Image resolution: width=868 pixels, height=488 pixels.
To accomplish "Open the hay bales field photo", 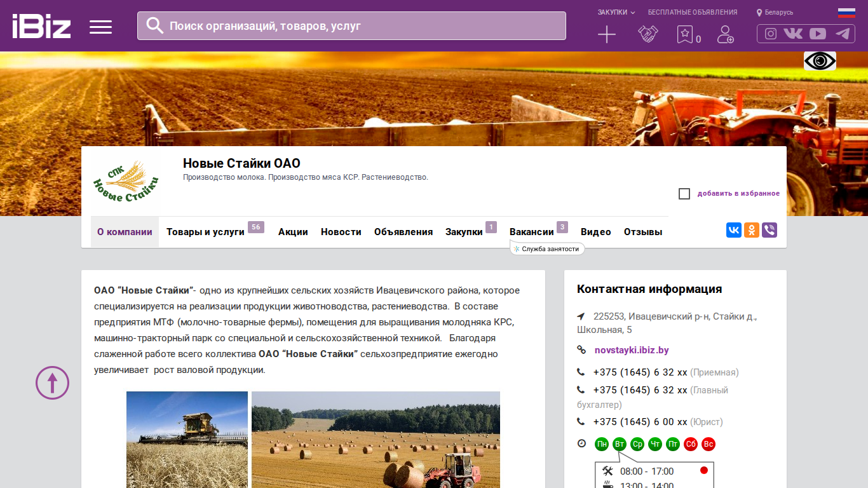I will 376,440.
